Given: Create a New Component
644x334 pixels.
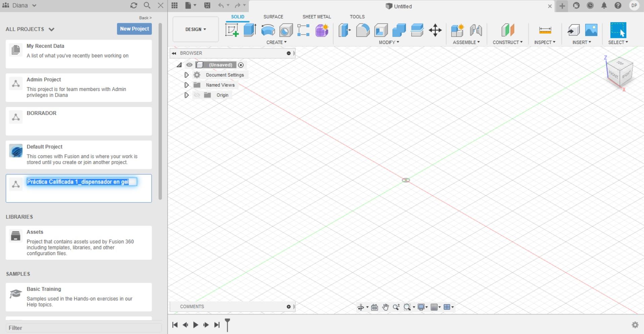Looking at the screenshot, I should [x=457, y=30].
